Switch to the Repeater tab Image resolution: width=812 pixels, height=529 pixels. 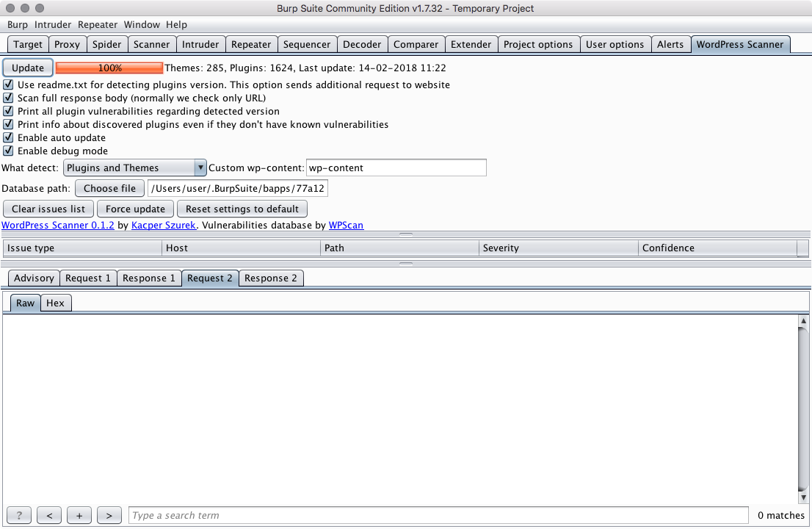[251, 45]
